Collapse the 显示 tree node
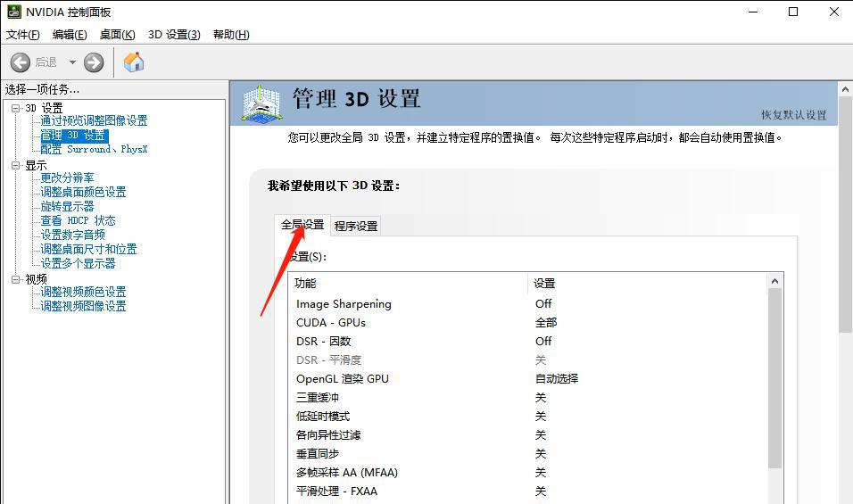The image size is (853, 504). (x=16, y=165)
